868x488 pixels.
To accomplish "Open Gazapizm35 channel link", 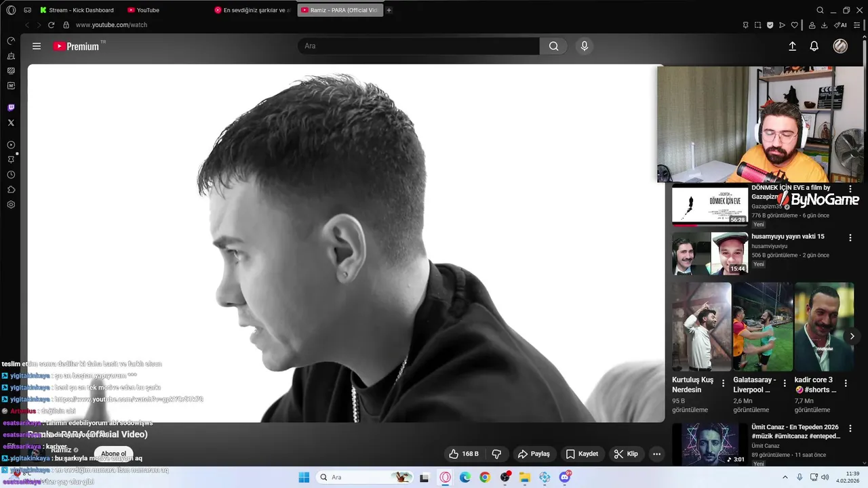I will pos(767,206).
